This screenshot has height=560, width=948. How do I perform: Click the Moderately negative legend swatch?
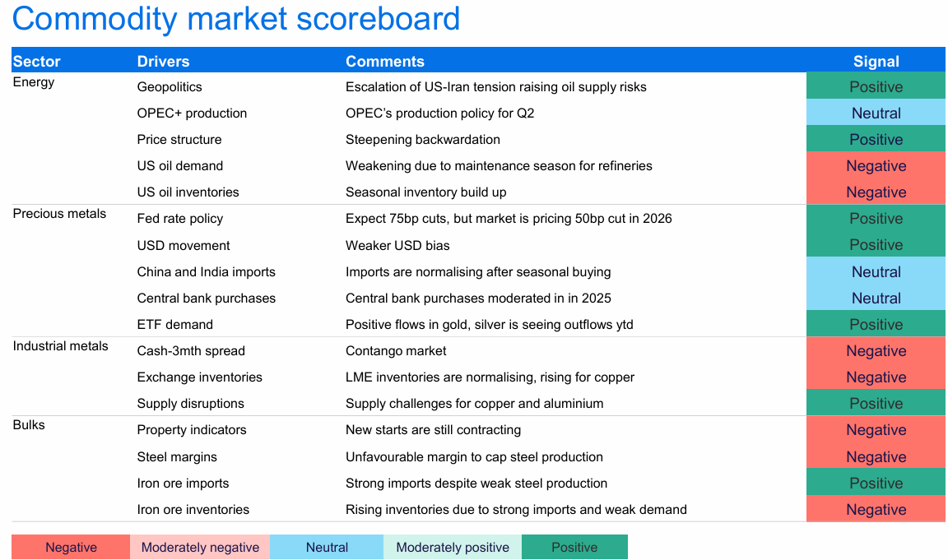pos(200,548)
